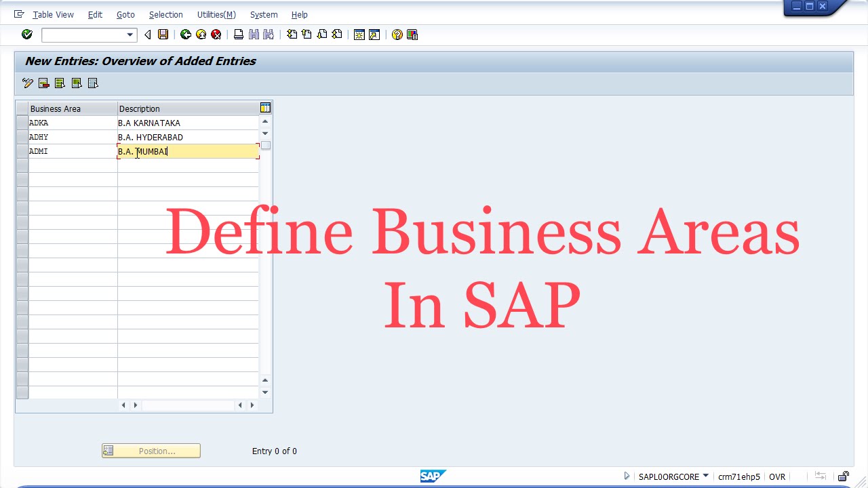Image resolution: width=868 pixels, height=488 pixels.
Task: Click the green Back arrow icon
Action: [185, 35]
